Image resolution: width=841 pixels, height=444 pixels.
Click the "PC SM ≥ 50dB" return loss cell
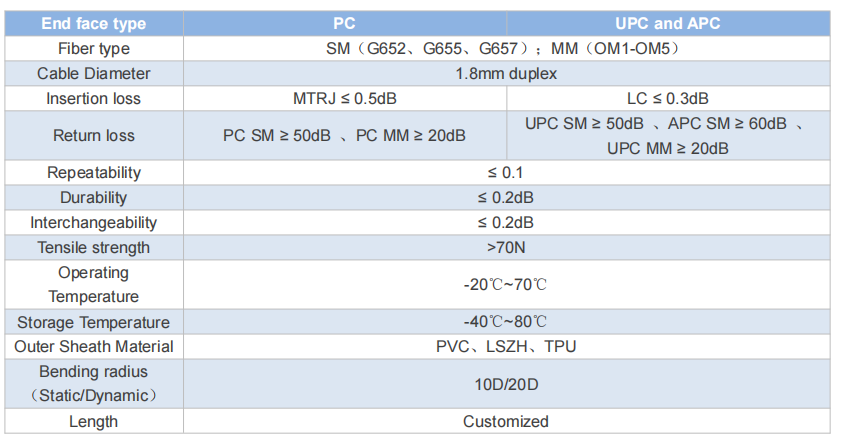pyautogui.click(x=344, y=135)
